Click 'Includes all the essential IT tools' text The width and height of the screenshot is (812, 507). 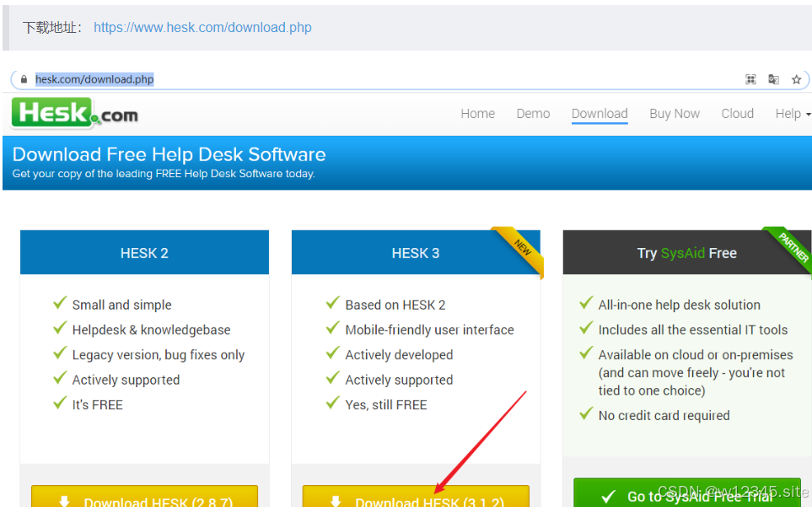click(693, 330)
